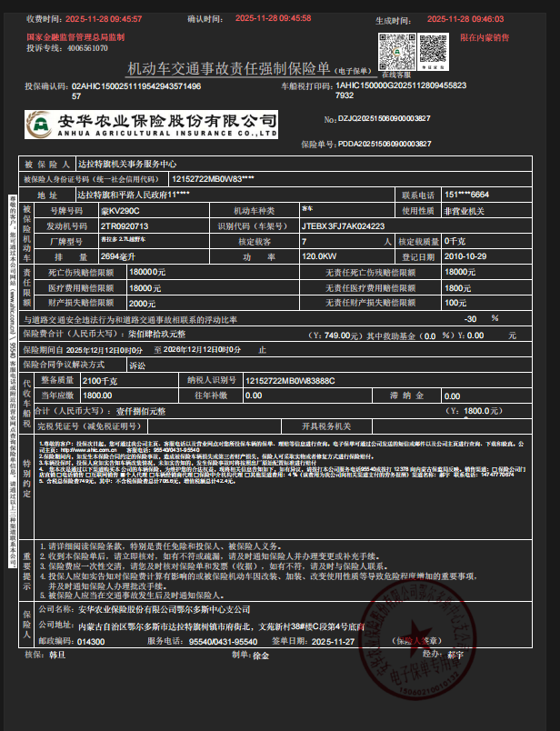Image resolution: width=560 pixels, height=731 pixels.
Task: Click the contact phone 151***6664
Action: tap(466, 195)
